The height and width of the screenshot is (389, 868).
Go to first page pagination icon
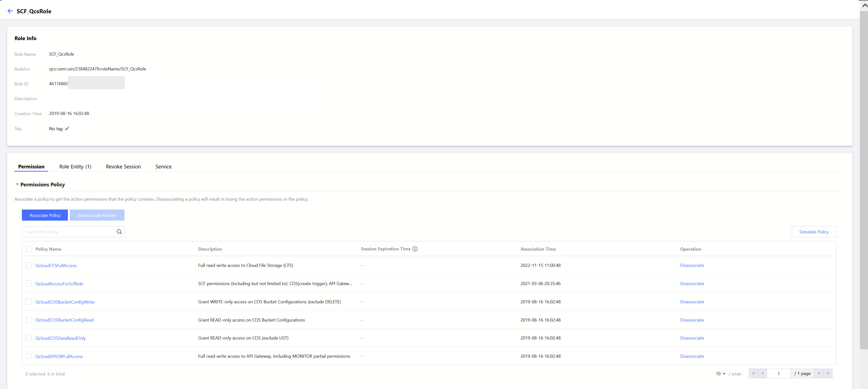pyautogui.click(x=753, y=373)
